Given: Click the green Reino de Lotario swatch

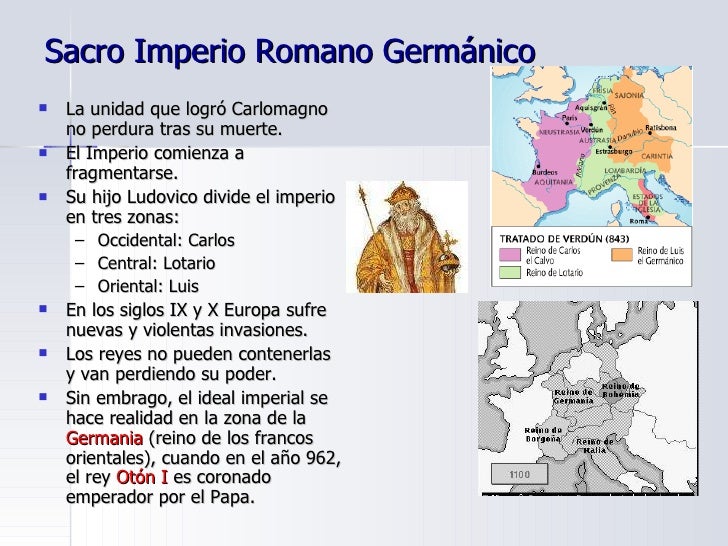Looking at the screenshot, I should click(509, 273).
